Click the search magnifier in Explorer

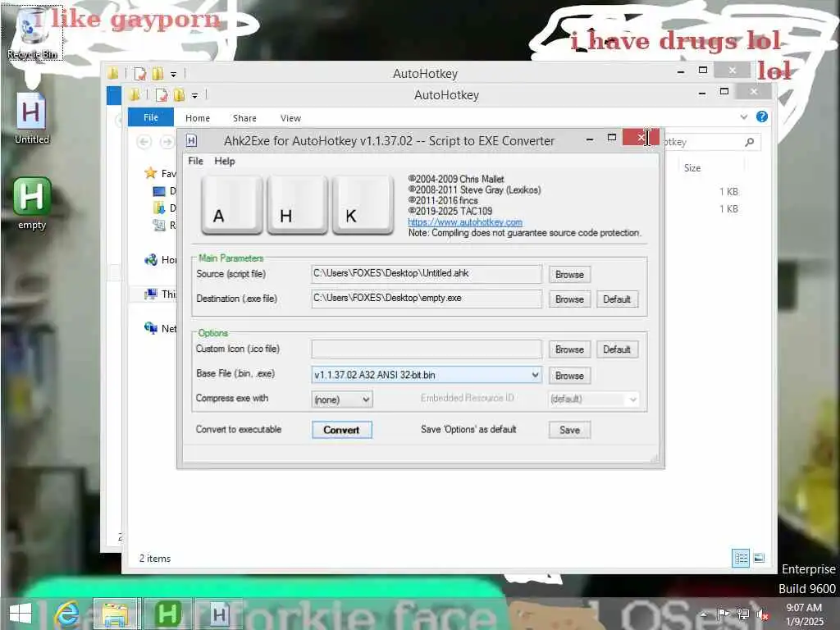[750, 142]
